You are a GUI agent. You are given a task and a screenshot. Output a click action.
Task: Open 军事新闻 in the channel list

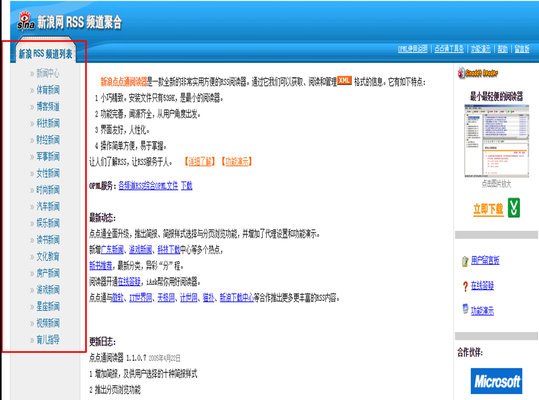pos(48,156)
